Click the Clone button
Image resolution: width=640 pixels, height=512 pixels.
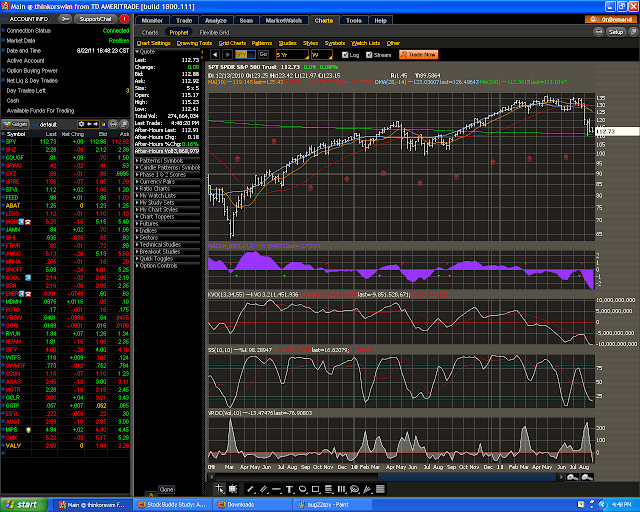coord(166,489)
